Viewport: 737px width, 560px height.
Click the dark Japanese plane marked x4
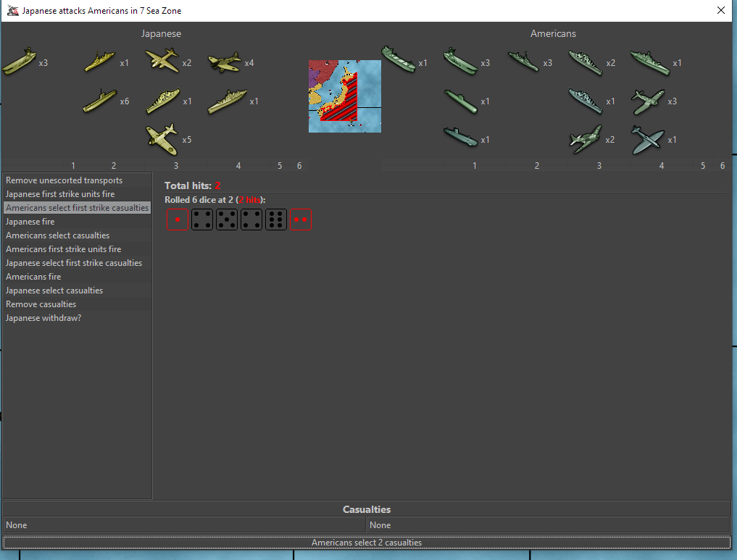[x=225, y=63]
